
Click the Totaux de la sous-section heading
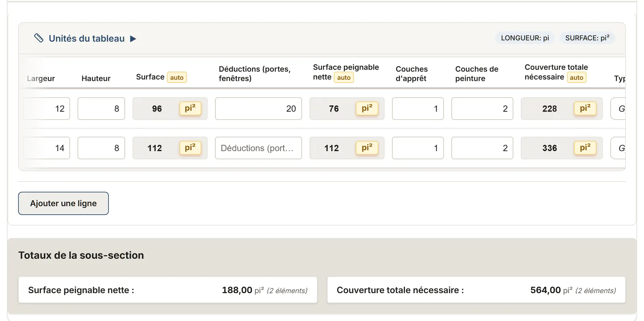click(81, 255)
